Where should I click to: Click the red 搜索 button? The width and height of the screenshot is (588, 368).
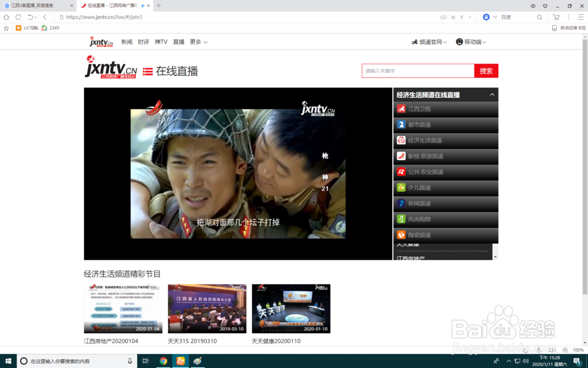tap(486, 71)
